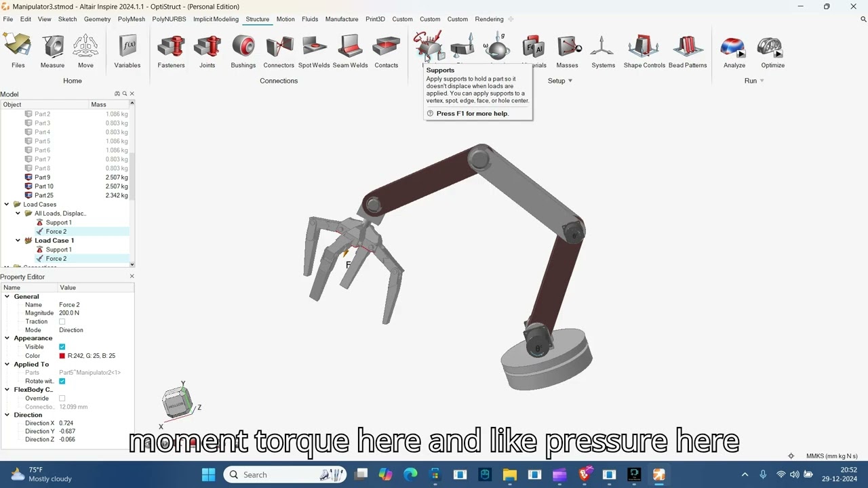Toggle the Rotate with part checkbox
Viewport: 868px width, 488px height.
pyautogui.click(x=62, y=381)
